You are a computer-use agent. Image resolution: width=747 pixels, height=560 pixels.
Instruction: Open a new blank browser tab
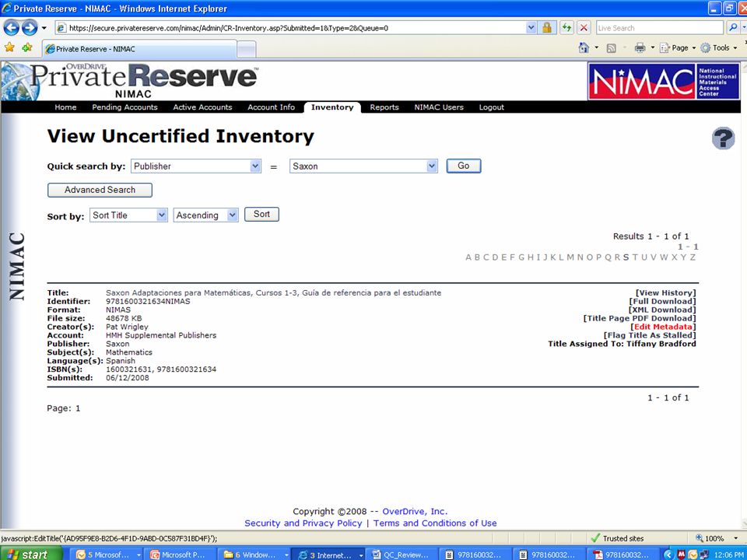pos(247,50)
